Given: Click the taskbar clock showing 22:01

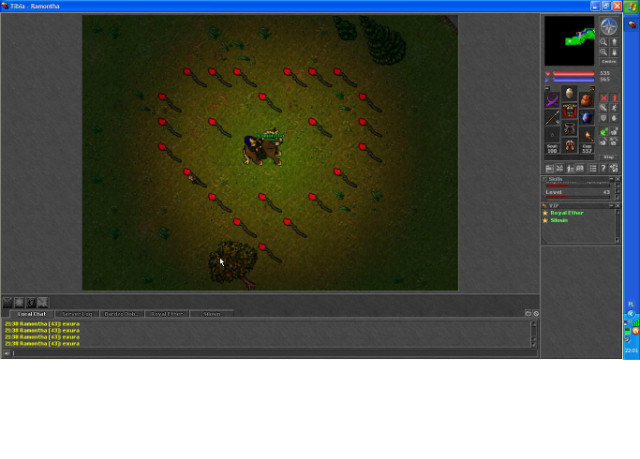Looking at the screenshot, I should [631, 351].
